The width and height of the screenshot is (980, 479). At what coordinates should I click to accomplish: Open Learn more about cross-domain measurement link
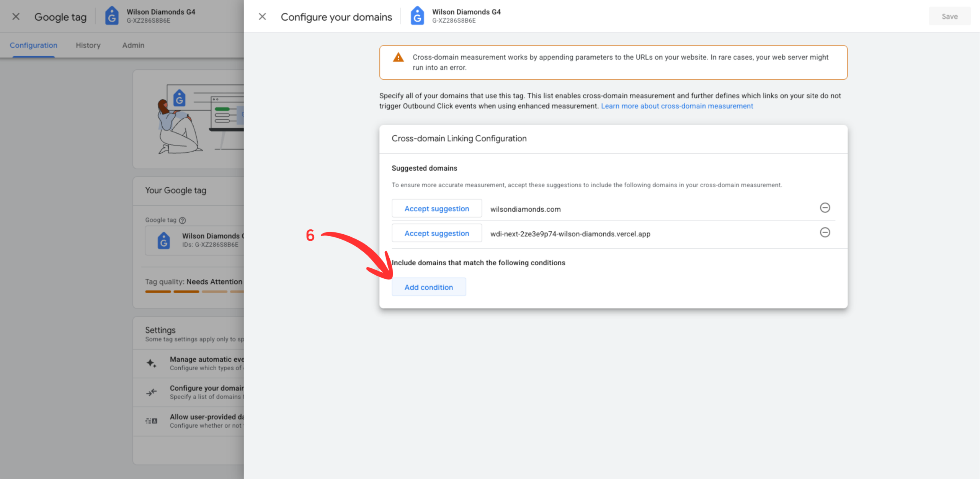tap(676, 106)
